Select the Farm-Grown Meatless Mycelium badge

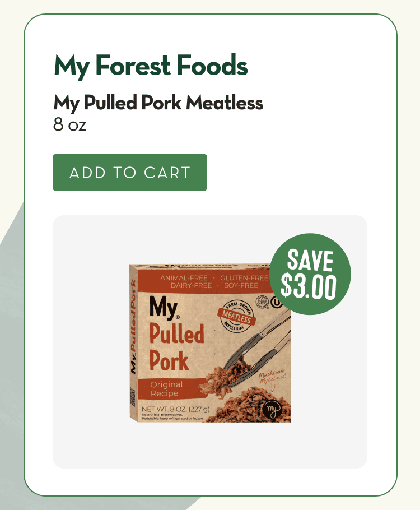tap(238, 315)
